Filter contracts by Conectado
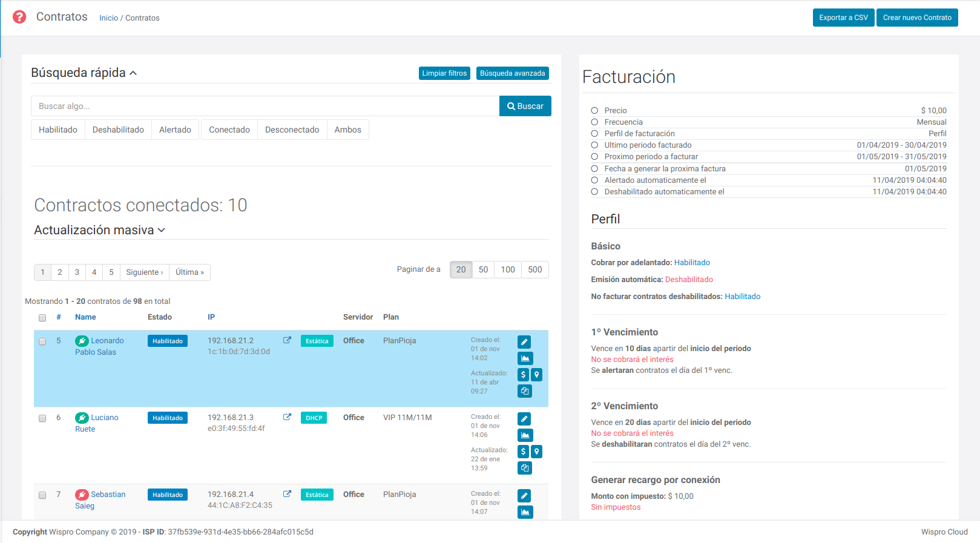The height and width of the screenshot is (543, 980). point(229,130)
